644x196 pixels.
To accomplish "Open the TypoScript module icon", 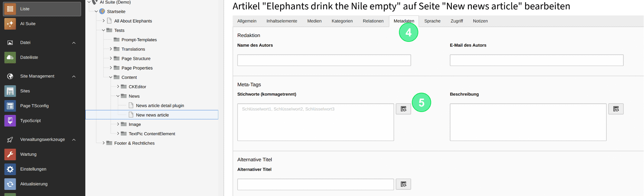I will click(10, 121).
